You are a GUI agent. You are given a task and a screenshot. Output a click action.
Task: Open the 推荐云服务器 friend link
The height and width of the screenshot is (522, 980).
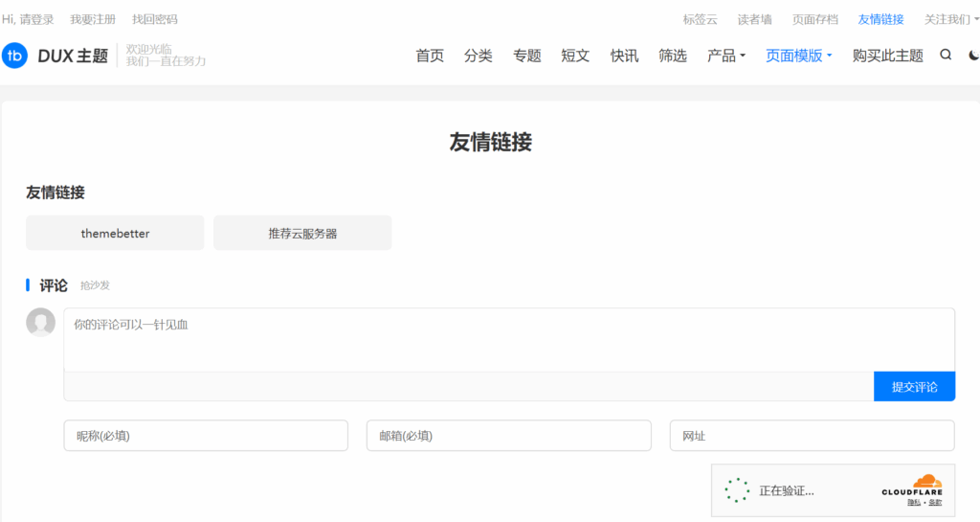(302, 233)
